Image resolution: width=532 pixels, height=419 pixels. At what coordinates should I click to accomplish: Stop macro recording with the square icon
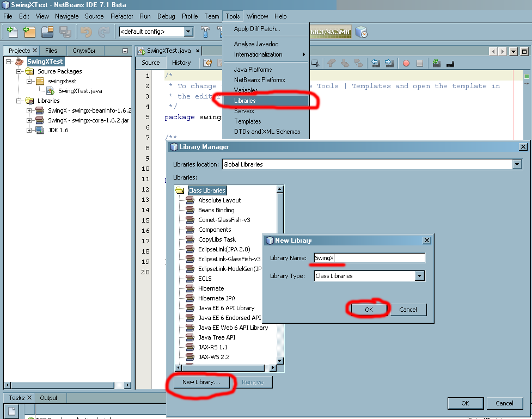(x=420, y=63)
